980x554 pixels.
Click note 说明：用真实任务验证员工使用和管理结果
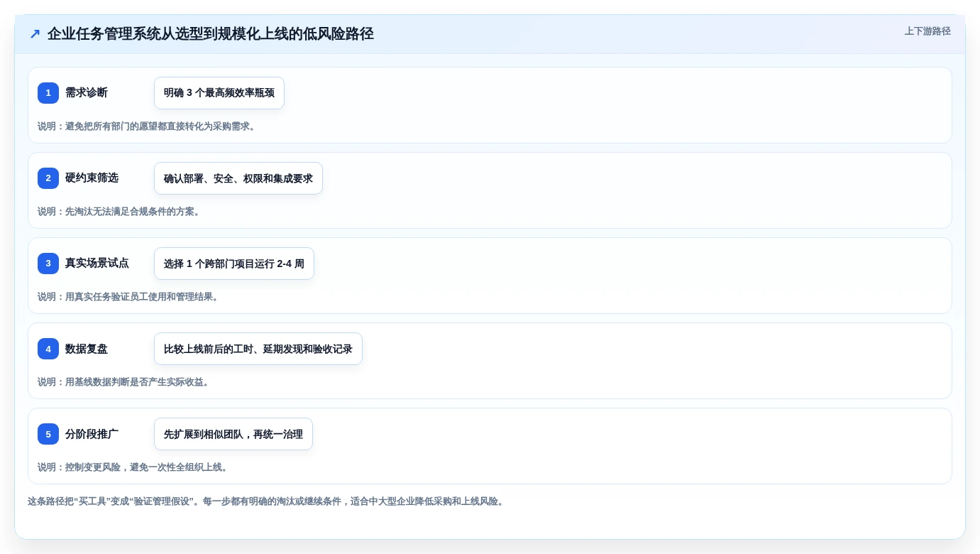pos(128,297)
